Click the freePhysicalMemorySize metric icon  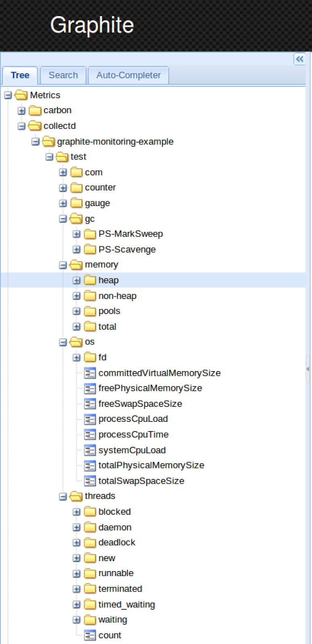(90, 388)
